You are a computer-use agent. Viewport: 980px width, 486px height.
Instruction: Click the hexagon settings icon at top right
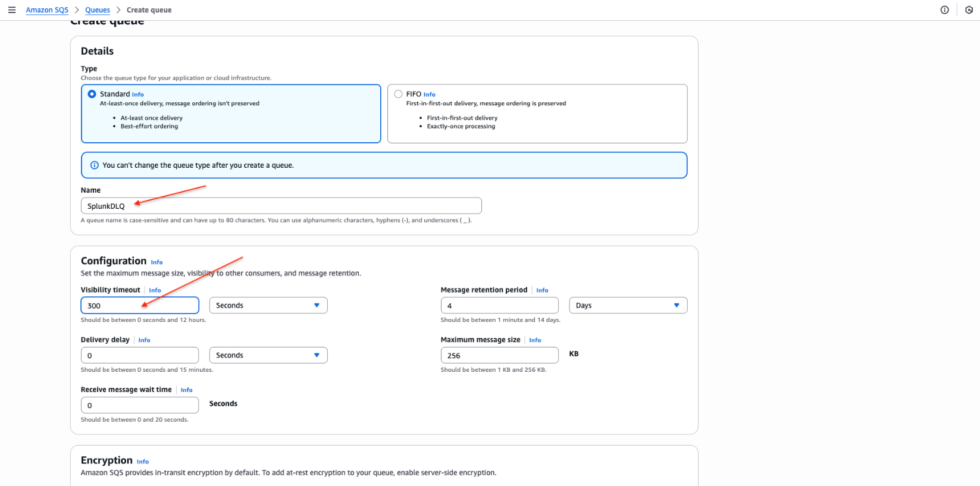click(969, 10)
